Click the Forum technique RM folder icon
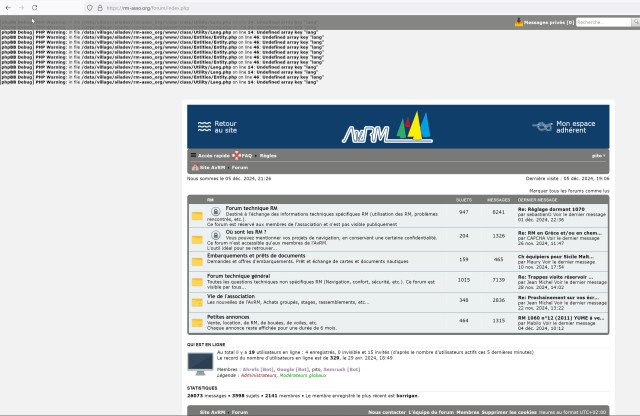 (x=198, y=215)
